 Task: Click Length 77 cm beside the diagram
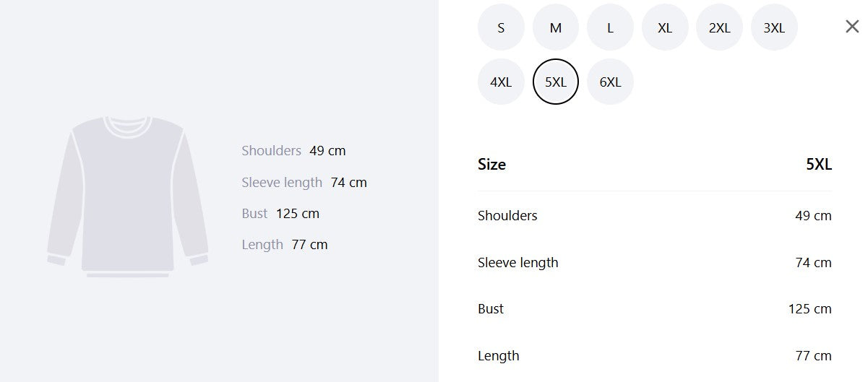tap(285, 245)
